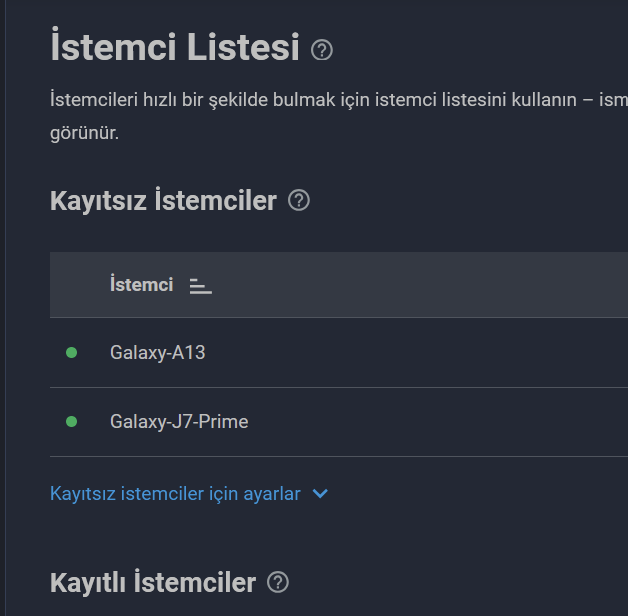This screenshot has height=616, width=628.
Task: Click help icon next to Kayıtsız İstemciler
Action: (299, 200)
